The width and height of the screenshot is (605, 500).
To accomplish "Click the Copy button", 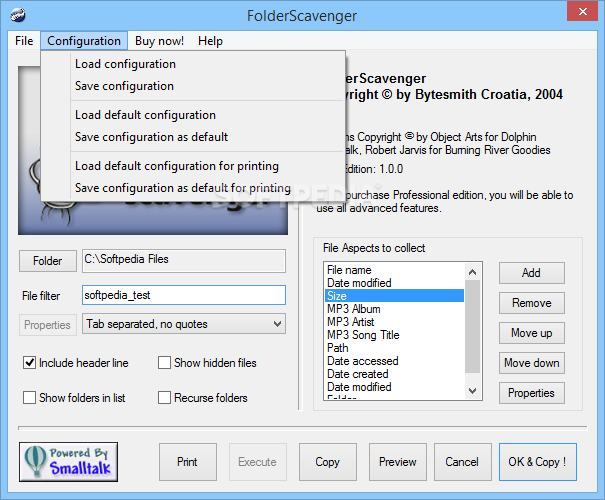I will click(x=328, y=462).
